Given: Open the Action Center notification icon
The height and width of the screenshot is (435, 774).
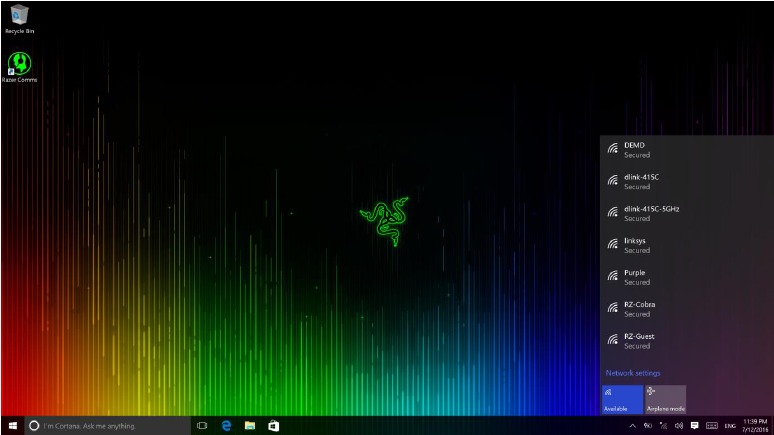Looking at the screenshot, I should coord(695,426).
